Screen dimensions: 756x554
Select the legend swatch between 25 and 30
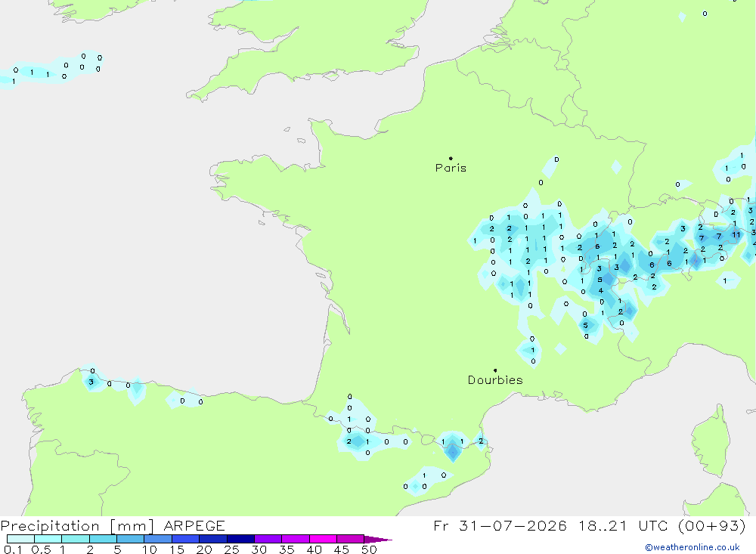(x=240, y=539)
